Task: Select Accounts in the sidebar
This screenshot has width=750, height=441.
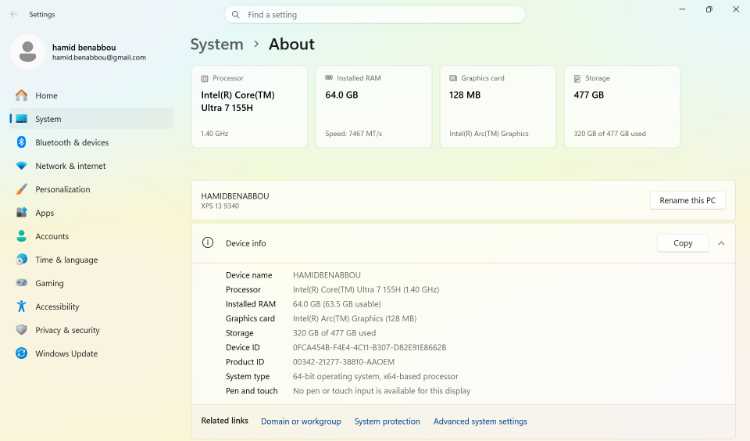Action: point(91,236)
